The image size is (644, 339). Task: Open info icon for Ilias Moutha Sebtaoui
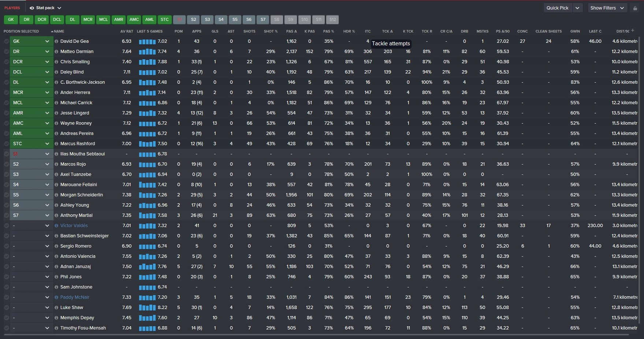[x=56, y=154]
